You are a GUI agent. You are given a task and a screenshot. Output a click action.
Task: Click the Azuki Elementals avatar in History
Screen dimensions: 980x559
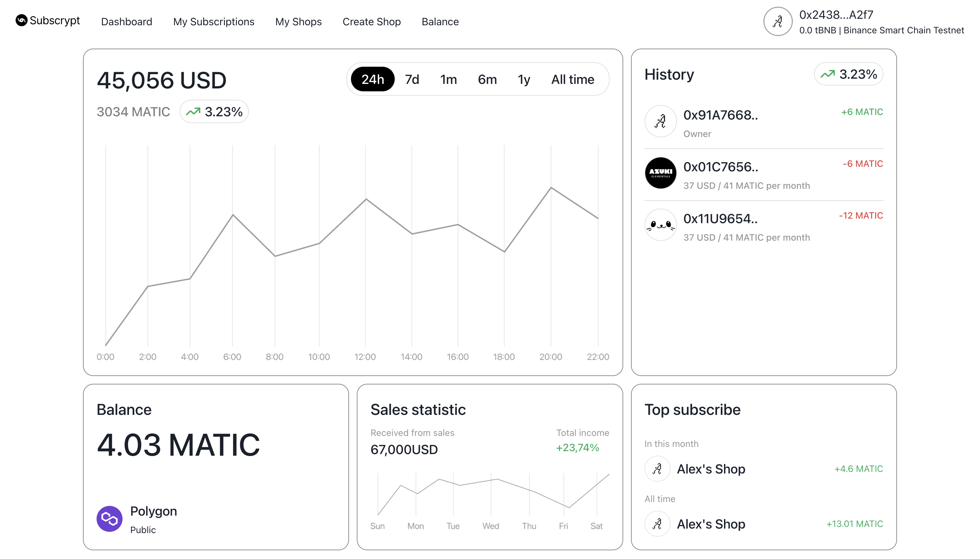point(660,173)
